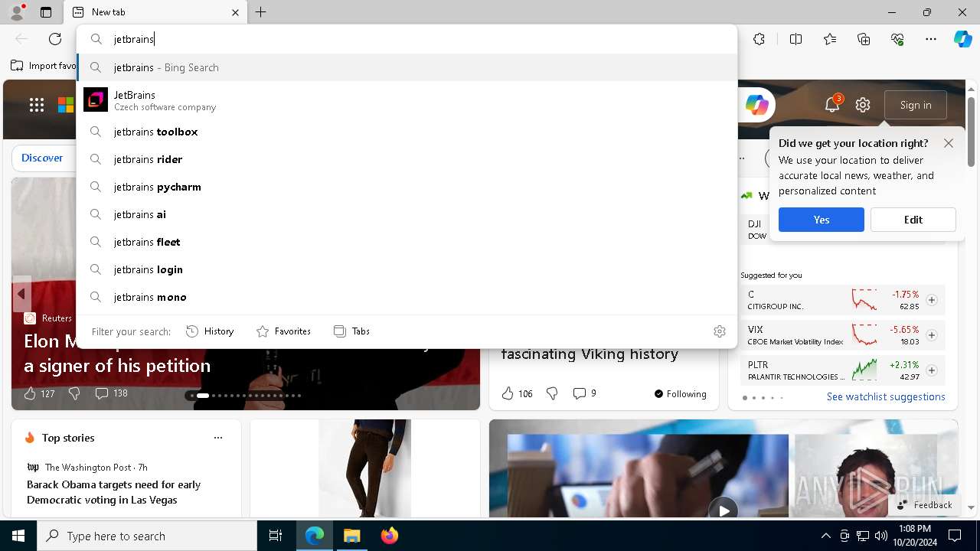Open Import favorites bookmark item
Viewport: 980px width, 551px height.
[x=44, y=66]
